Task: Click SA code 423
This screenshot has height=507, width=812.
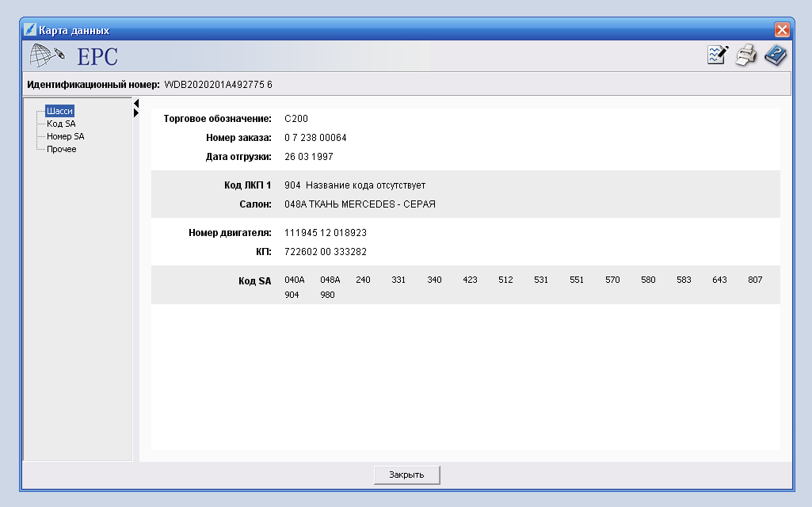Action: (x=470, y=280)
